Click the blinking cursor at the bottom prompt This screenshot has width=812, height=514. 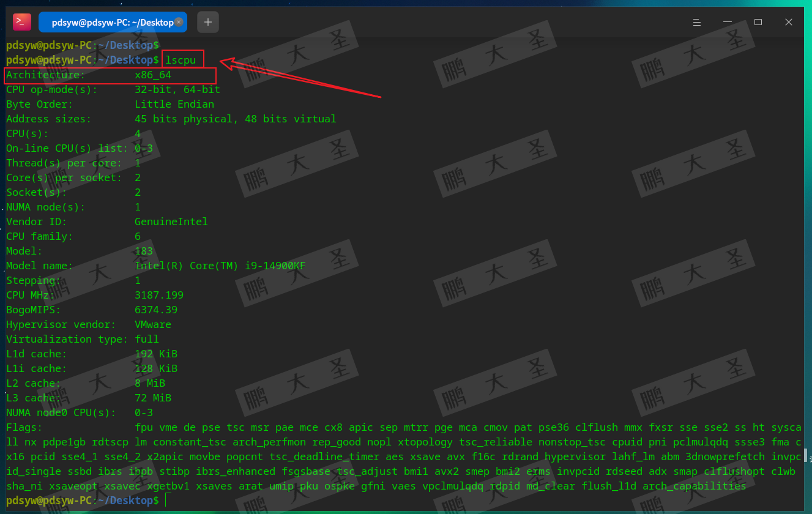pos(166,501)
